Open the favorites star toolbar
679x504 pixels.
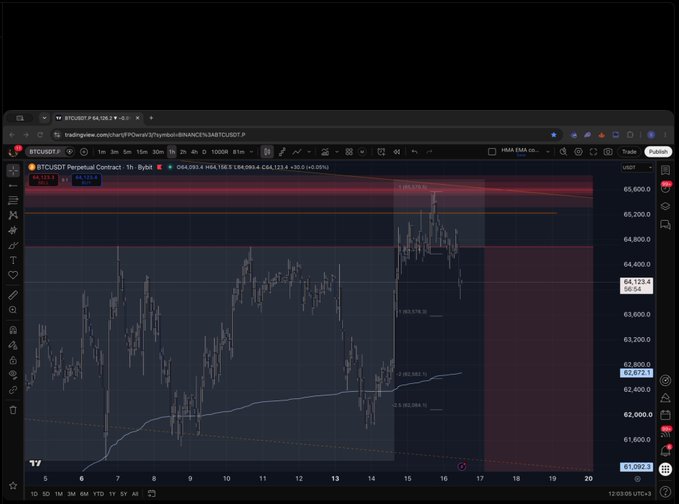(13, 486)
